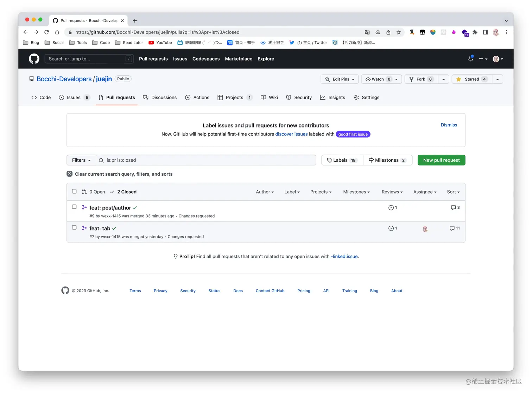Check the feat: post/author checkbox
The height and width of the screenshot is (395, 532).
pos(74,207)
